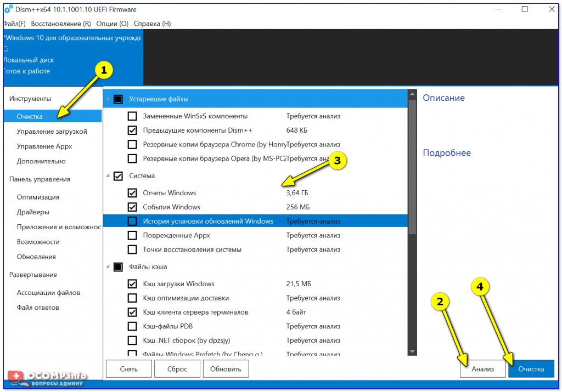Open Оптимизация in sidebar
This screenshot has height=392, width=562.
(38, 197)
